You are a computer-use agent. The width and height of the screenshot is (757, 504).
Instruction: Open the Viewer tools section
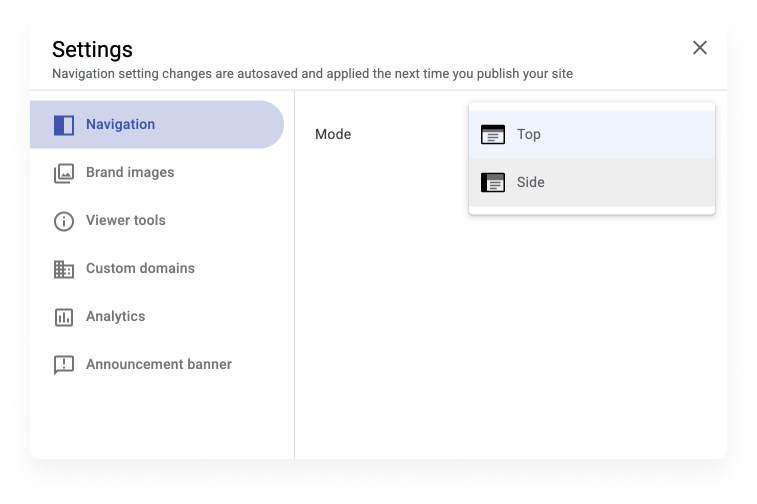point(157,221)
